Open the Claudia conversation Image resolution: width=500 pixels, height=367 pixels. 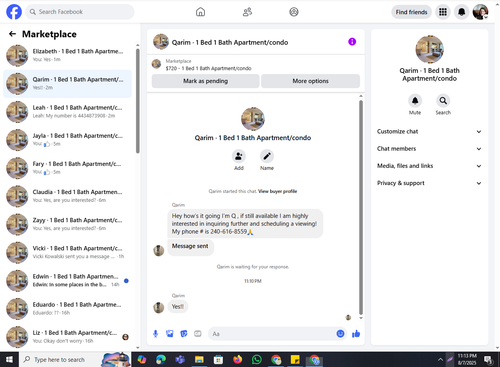pyautogui.click(x=67, y=196)
